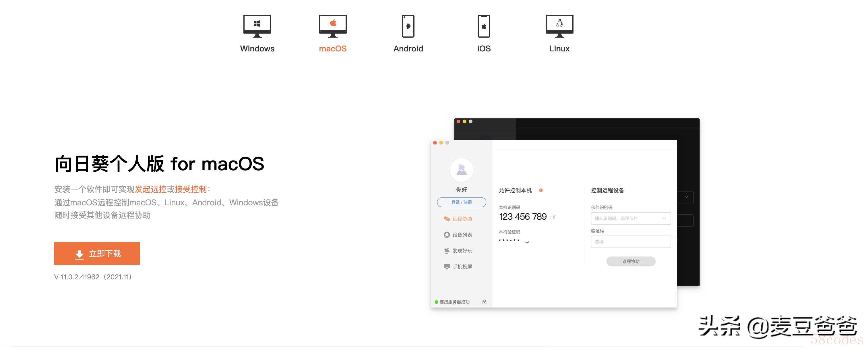Screen dimensions: 868x348
Task: Select the macOS monitor icon
Action: tap(333, 26)
